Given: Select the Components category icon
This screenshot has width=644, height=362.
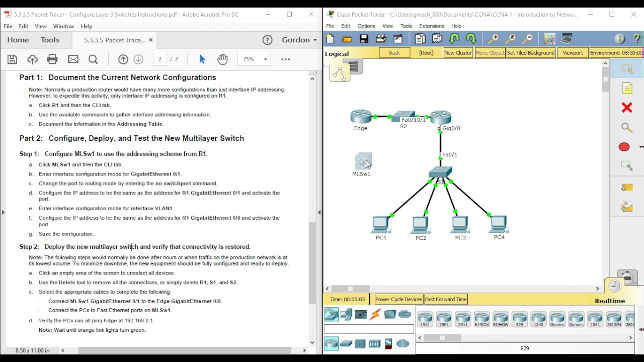Looking at the screenshot, I should tap(361, 315).
